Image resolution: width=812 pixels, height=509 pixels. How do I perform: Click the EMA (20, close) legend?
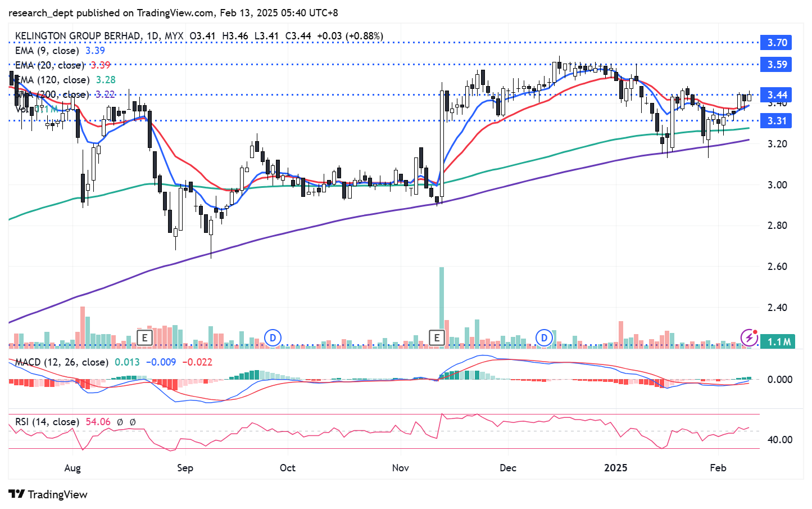click(51, 65)
